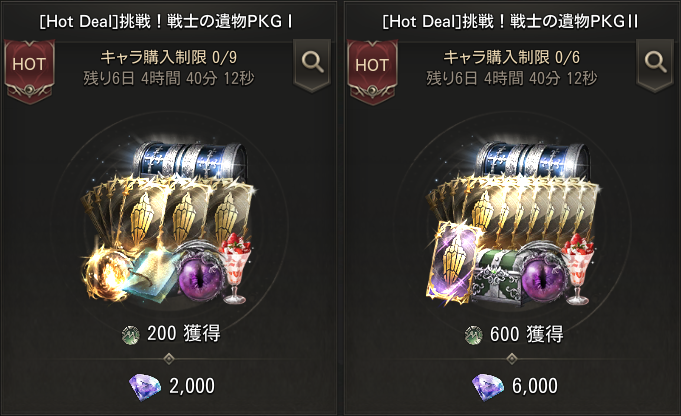Click the strawberry parfait in PKG I
The width and height of the screenshot is (681, 416).
[236, 268]
